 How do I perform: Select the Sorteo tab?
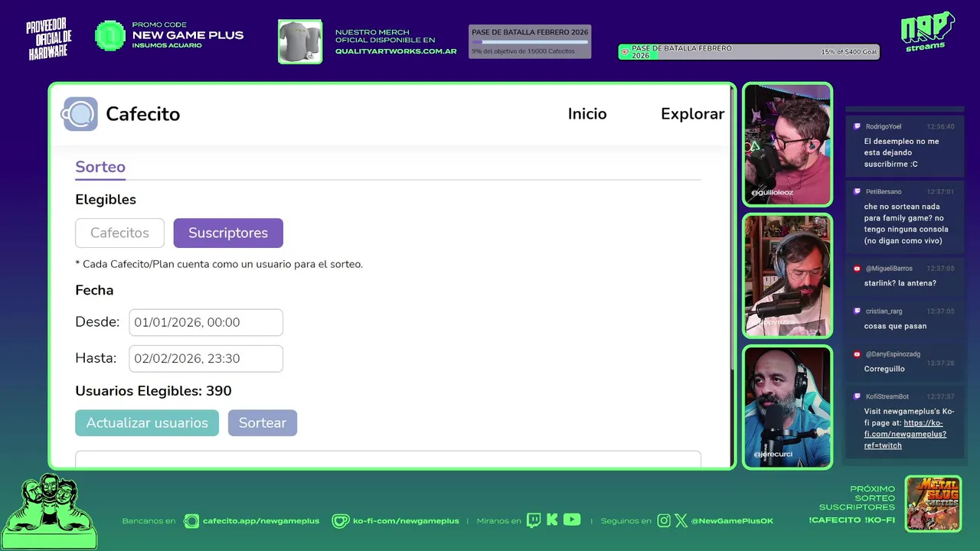[x=100, y=167]
